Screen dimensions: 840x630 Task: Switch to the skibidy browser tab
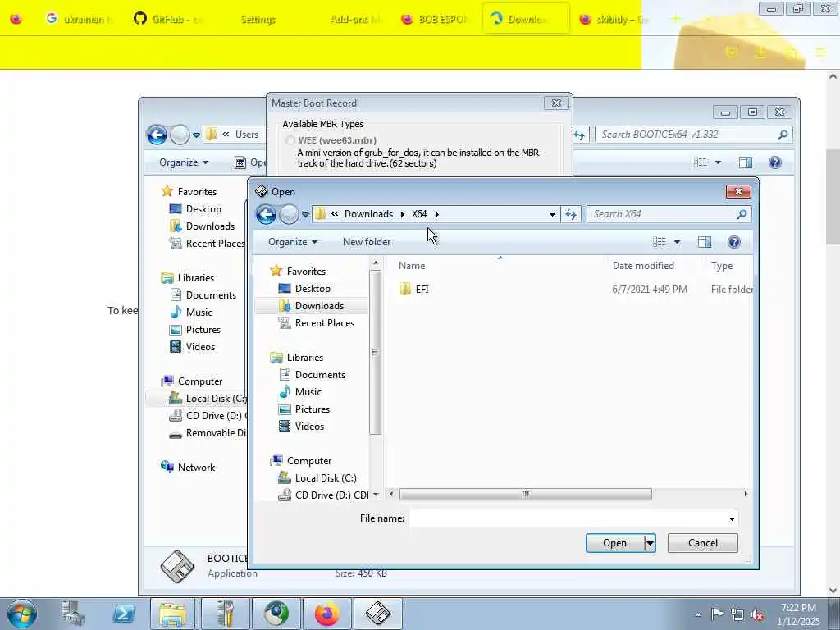[x=615, y=19]
